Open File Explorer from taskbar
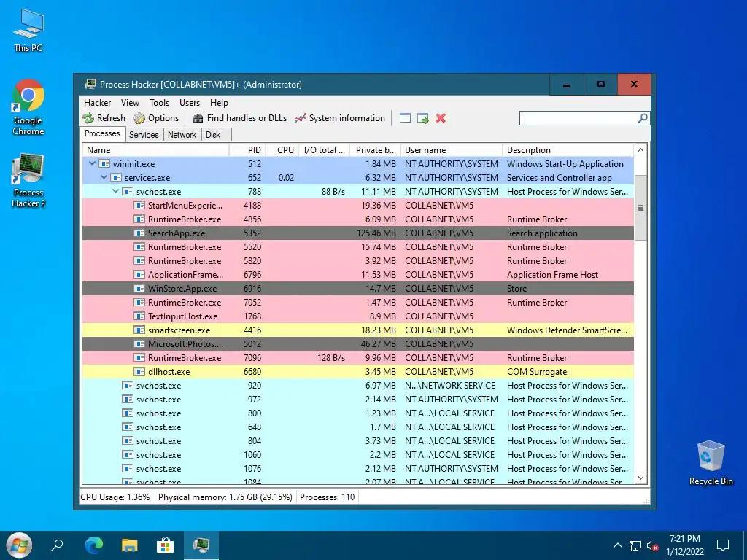The width and height of the screenshot is (747, 560). tap(130, 545)
